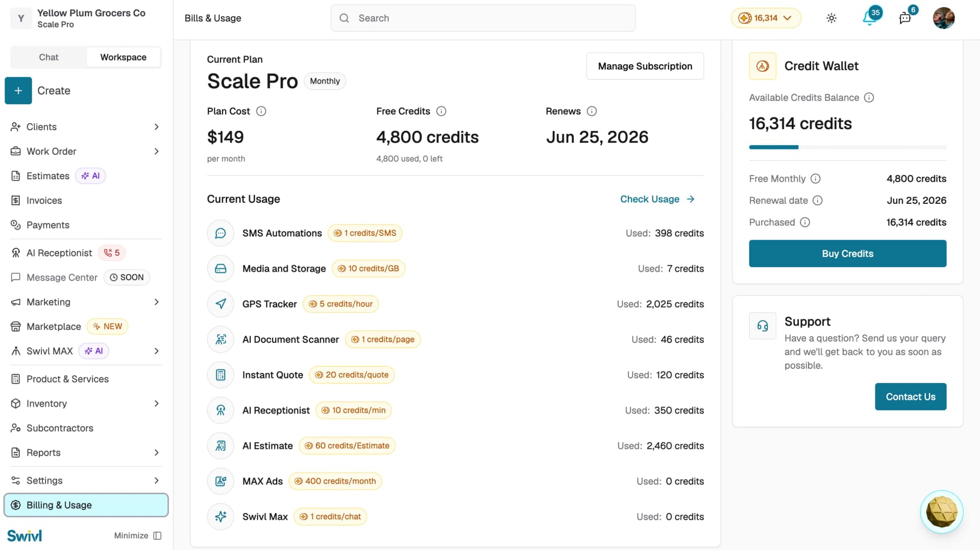Show Free Credits info icon
Screen dimensions: 980x550
(x=442, y=111)
